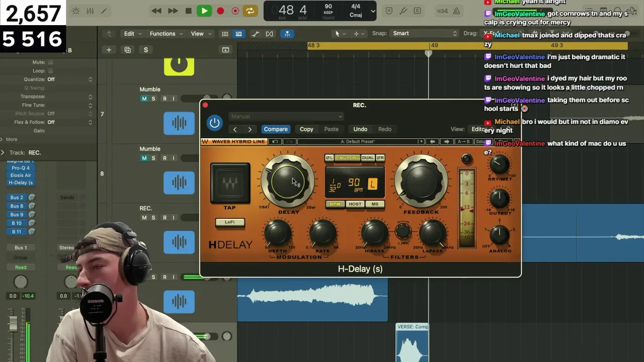Click the Rewind transport button
The height and width of the screenshot is (362, 644).
pos(157,11)
